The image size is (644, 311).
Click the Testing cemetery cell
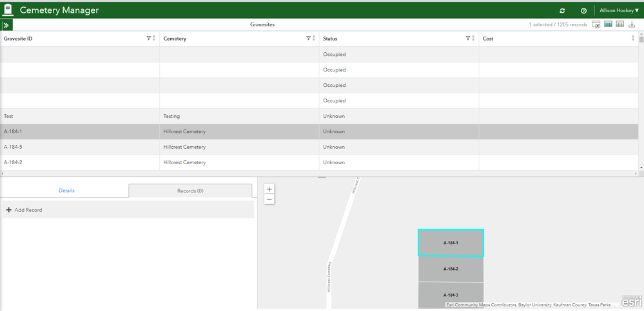pos(239,116)
